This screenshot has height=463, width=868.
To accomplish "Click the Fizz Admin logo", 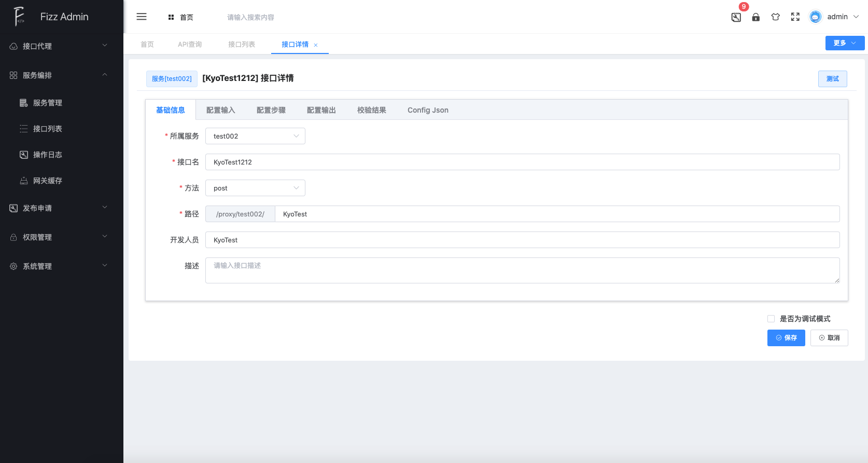I will point(19,17).
